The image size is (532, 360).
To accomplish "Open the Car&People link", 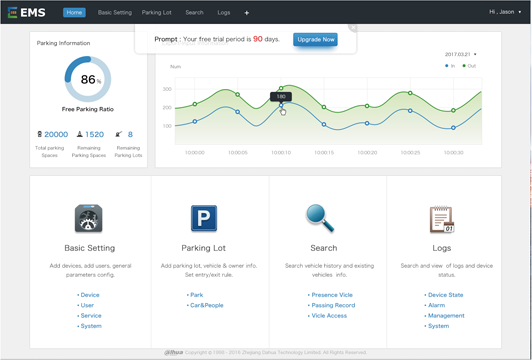I will pyautogui.click(x=207, y=305).
